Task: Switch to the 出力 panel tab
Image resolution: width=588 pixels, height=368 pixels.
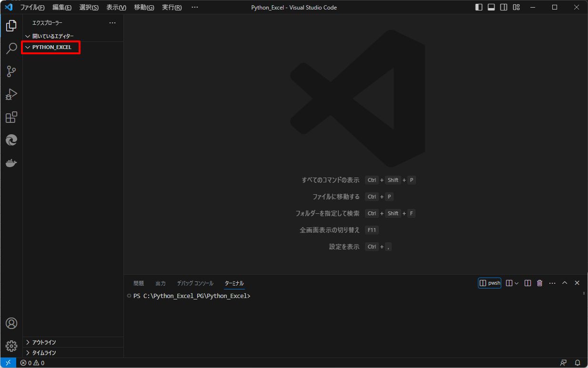Action: [x=161, y=283]
